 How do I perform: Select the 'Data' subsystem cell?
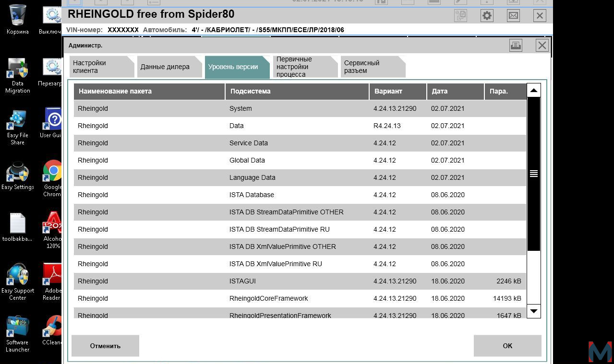(x=236, y=126)
